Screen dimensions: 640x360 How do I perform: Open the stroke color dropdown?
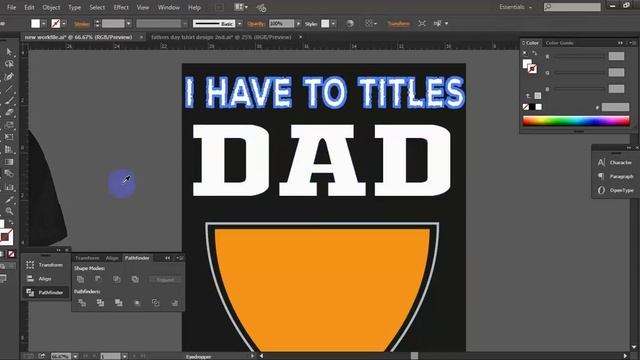point(64,24)
